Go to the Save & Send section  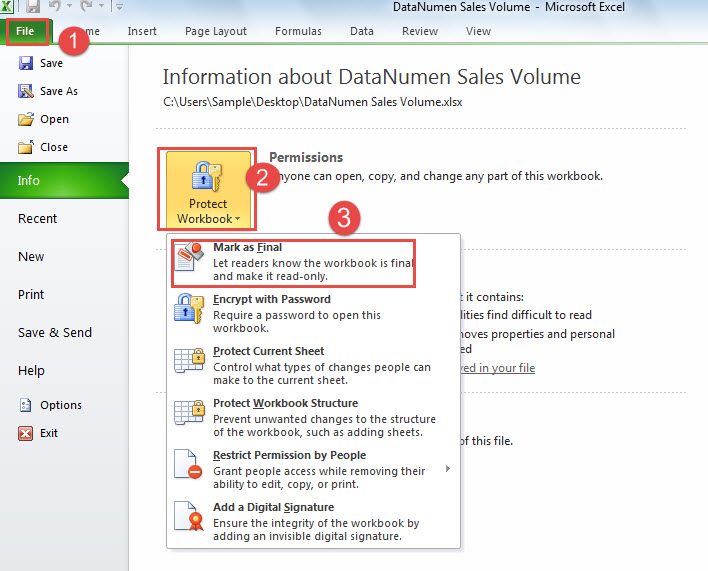click(x=54, y=332)
